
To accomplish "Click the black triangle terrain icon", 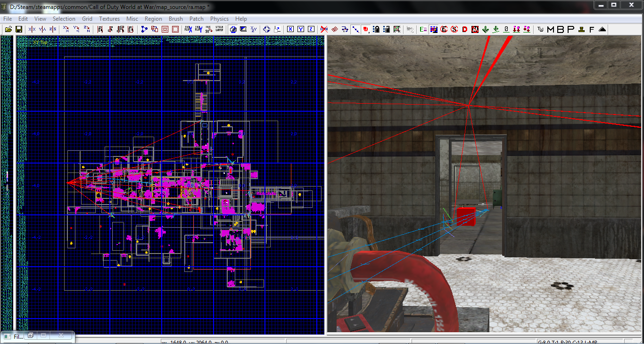I will [602, 29].
